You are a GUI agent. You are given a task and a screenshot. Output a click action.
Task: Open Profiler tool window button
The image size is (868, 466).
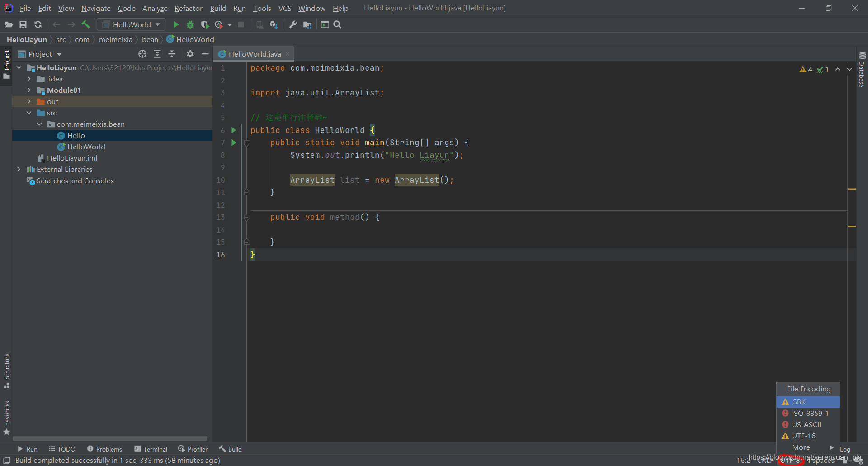(x=193, y=449)
